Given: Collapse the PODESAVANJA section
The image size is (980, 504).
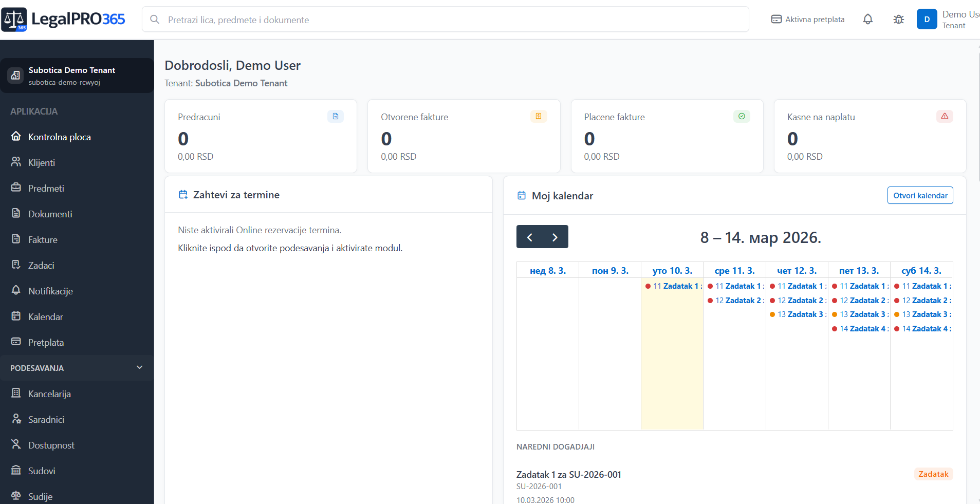Looking at the screenshot, I should (x=139, y=368).
